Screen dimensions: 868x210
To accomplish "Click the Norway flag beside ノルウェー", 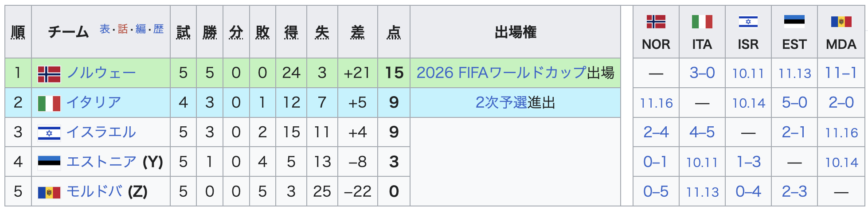I will pos(49,74).
